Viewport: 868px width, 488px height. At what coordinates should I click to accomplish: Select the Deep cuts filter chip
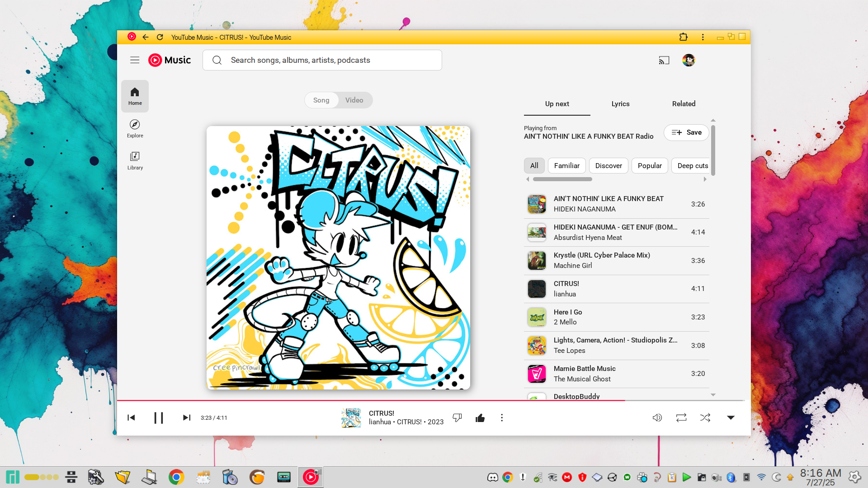(691, 166)
